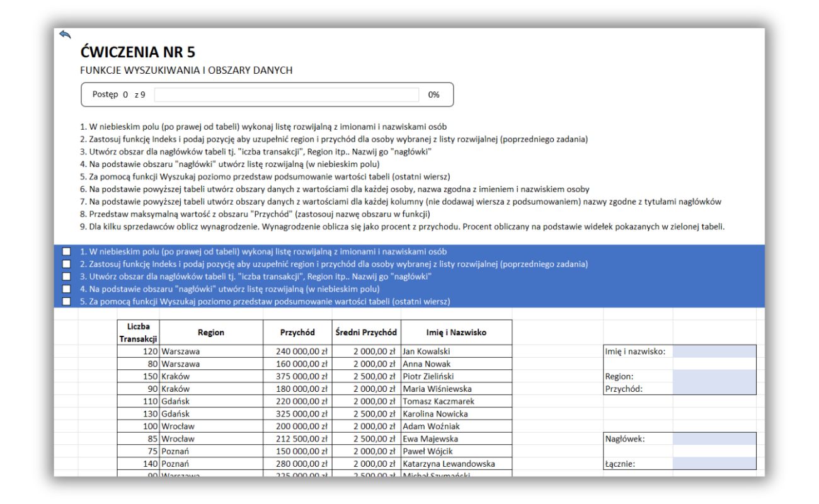Toggle the checkbox for task 5 Wyszukaj poziomo
Image resolution: width=819 pixels, height=504 pixels.
pos(67,302)
